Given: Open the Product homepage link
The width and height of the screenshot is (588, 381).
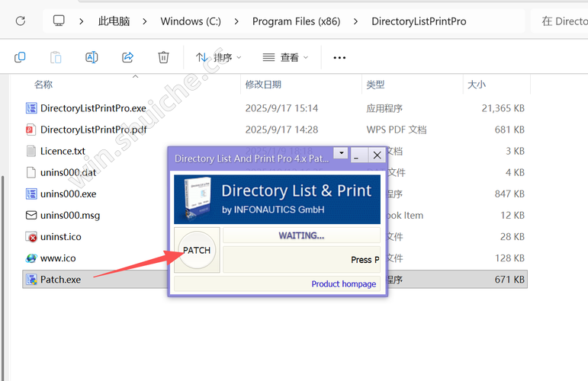Looking at the screenshot, I should coord(343,284).
